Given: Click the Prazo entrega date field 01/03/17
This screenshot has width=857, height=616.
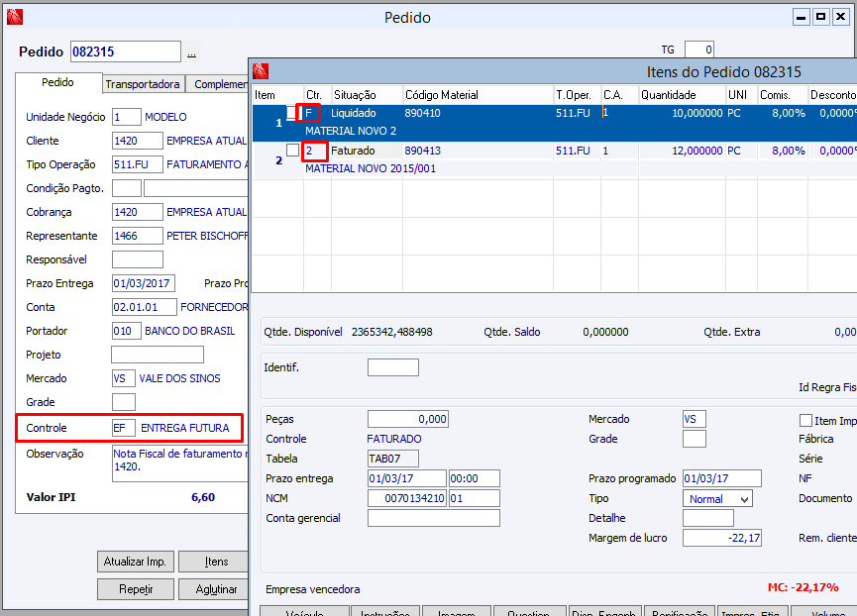Looking at the screenshot, I should point(407,478).
